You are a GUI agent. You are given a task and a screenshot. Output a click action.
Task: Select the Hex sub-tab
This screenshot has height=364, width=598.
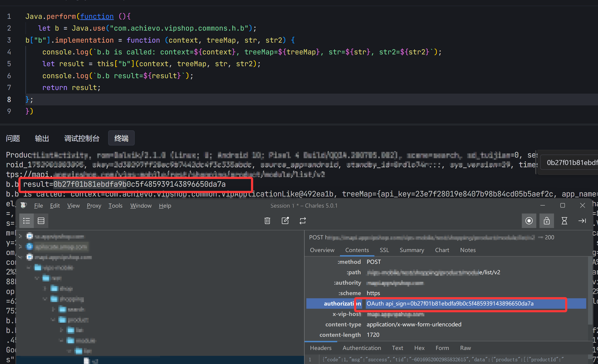[419, 348]
